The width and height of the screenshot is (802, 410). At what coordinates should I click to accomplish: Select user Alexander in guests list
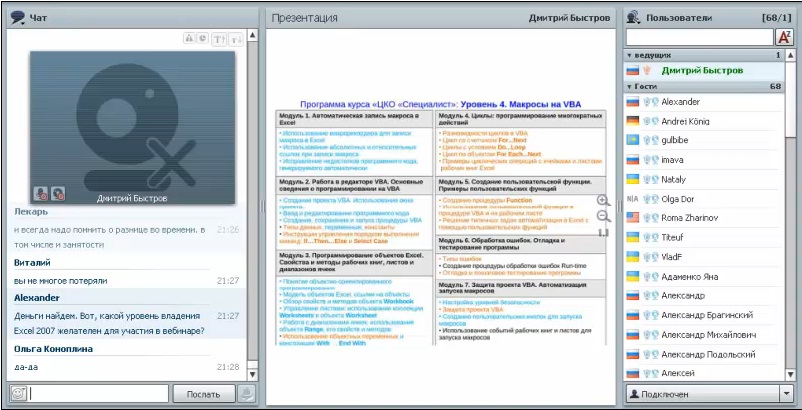click(x=704, y=102)
